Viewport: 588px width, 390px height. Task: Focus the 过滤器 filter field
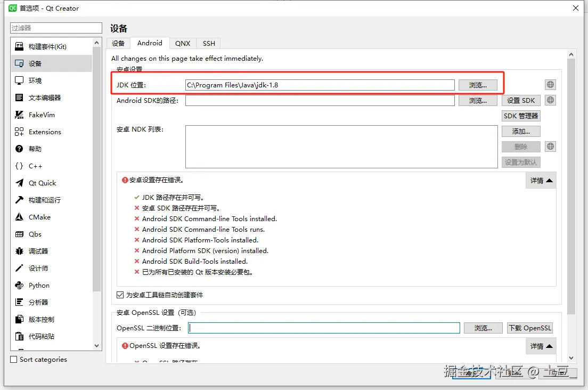(56, 28)
